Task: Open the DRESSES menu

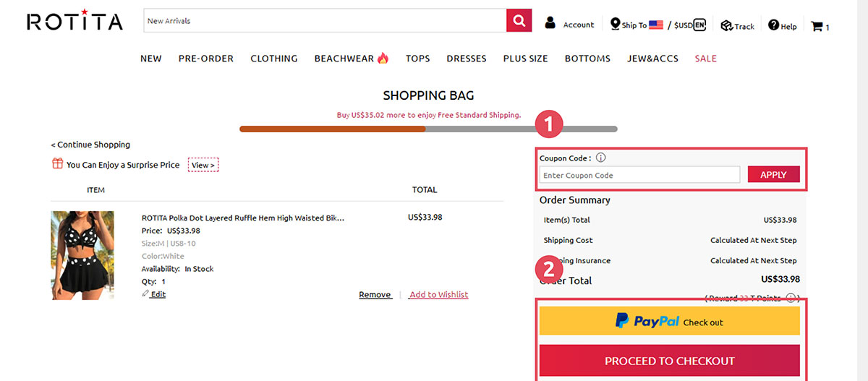Action: pos(467,59)
